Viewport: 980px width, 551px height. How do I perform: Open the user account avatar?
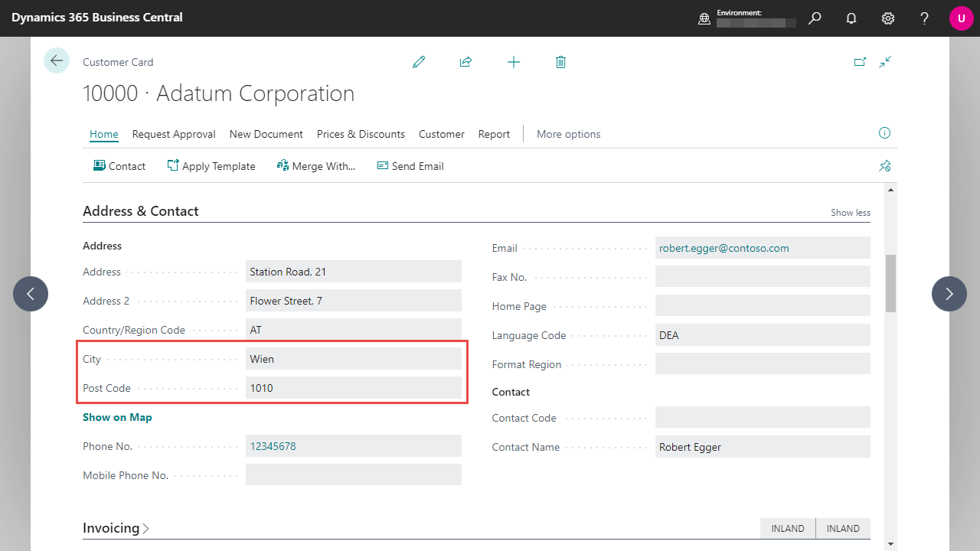pos(962,18)
